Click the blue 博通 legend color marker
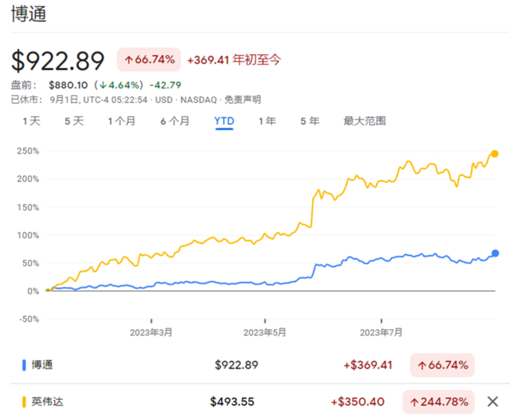 click(x=24, y=365)
